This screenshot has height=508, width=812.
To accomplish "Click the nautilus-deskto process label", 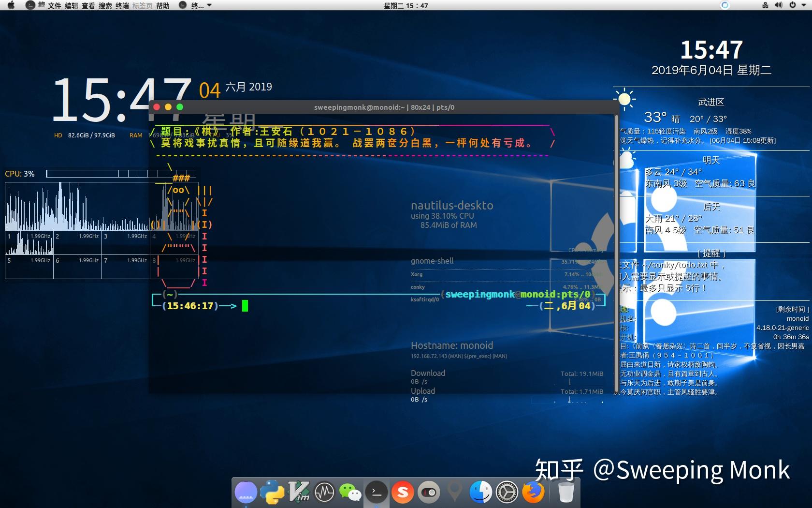I will tap(452, 205).
